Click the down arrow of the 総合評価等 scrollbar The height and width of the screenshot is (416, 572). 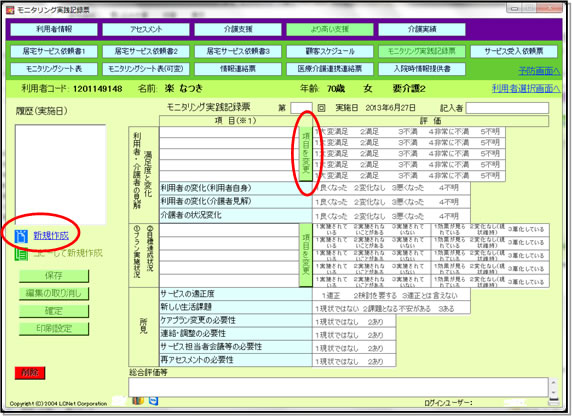pos(554,392)
